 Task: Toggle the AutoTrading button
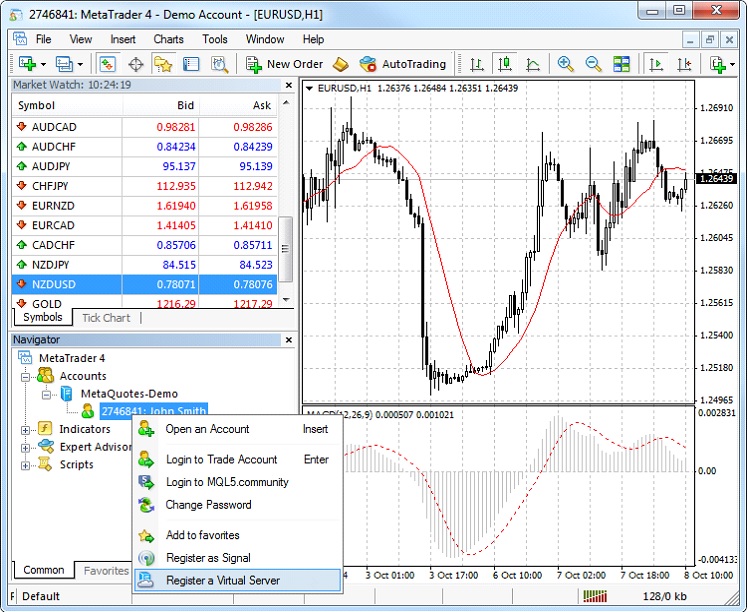403,64
